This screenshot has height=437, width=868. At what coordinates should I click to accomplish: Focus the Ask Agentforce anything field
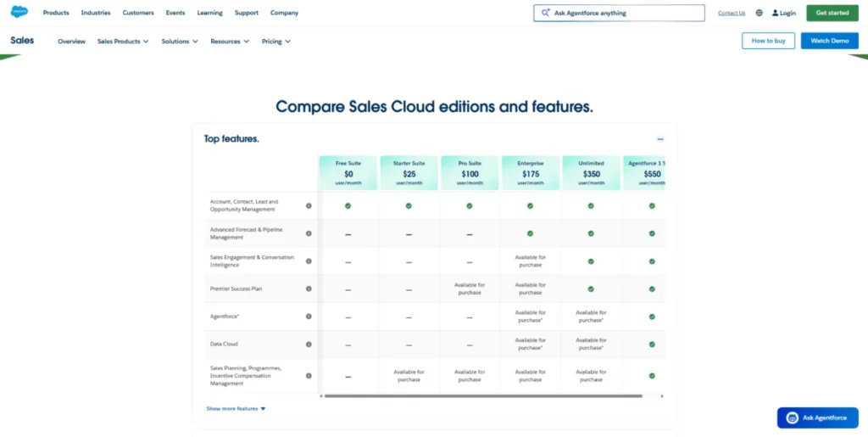[x=619, y=13]
